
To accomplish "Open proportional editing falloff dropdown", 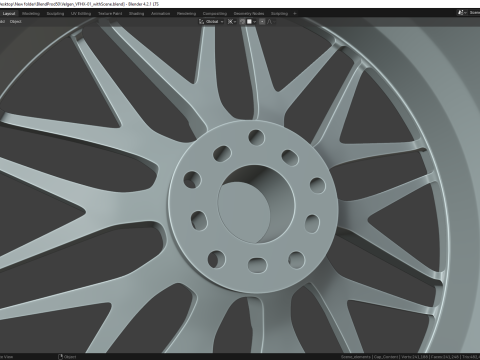I will 271,22.
